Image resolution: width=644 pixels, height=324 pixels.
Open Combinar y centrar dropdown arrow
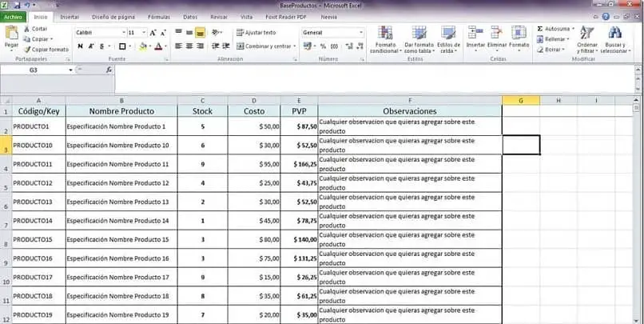(x=295, y=46)
